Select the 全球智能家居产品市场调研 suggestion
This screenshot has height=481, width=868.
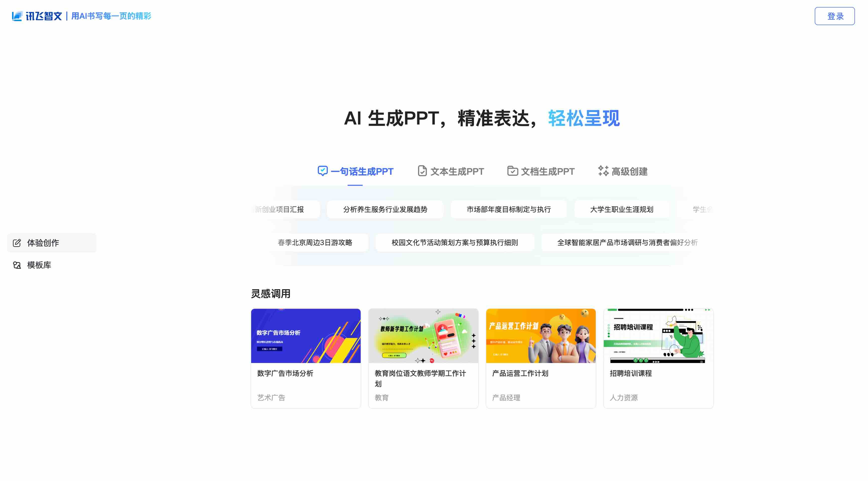click(x=627, y=243)
